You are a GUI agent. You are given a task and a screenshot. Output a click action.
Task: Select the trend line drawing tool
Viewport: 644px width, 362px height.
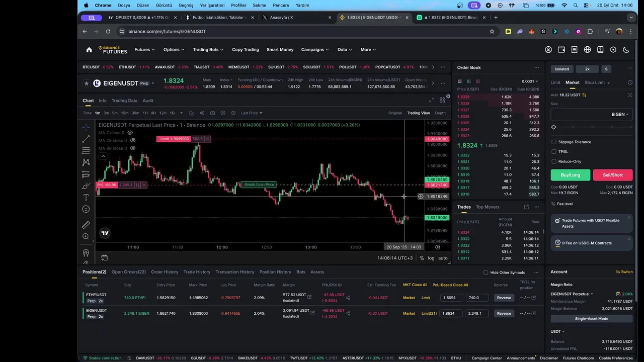click(86, 139)
